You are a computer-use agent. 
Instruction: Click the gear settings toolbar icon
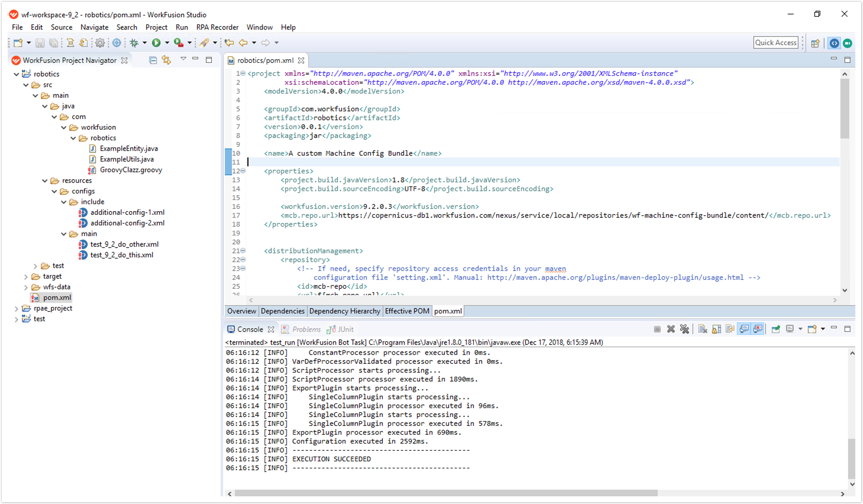(x=100, y=43)
